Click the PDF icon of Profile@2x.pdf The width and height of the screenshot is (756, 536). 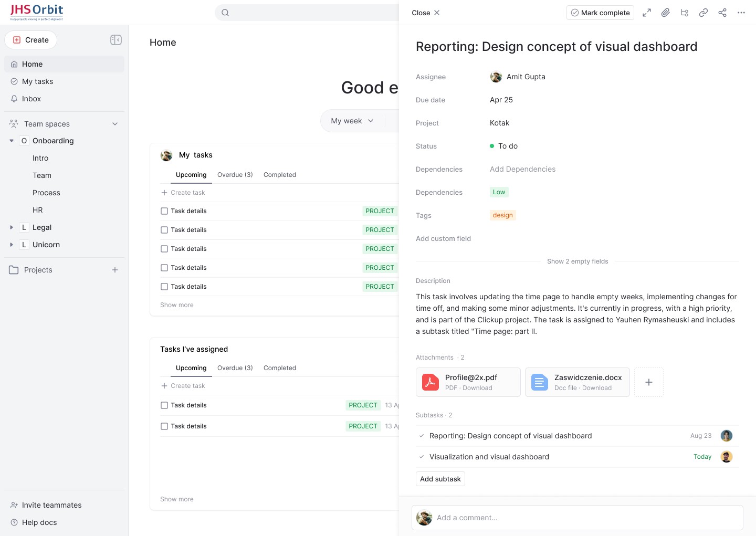click(x=430, y=382)
